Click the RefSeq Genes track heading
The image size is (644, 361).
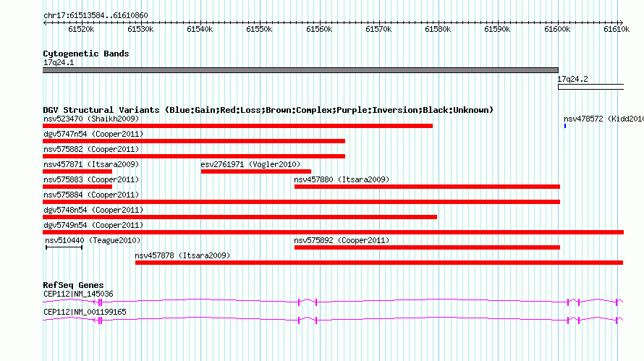73,285
